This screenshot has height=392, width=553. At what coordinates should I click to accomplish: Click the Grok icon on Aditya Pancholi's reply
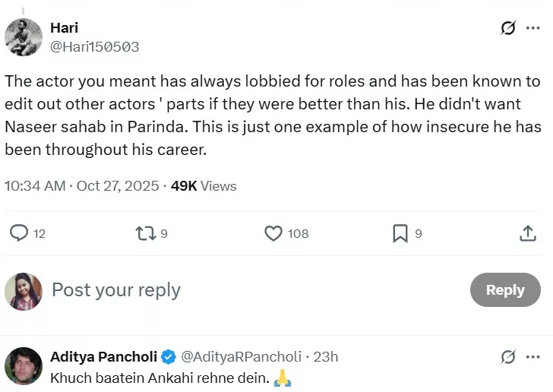[509, 356]
